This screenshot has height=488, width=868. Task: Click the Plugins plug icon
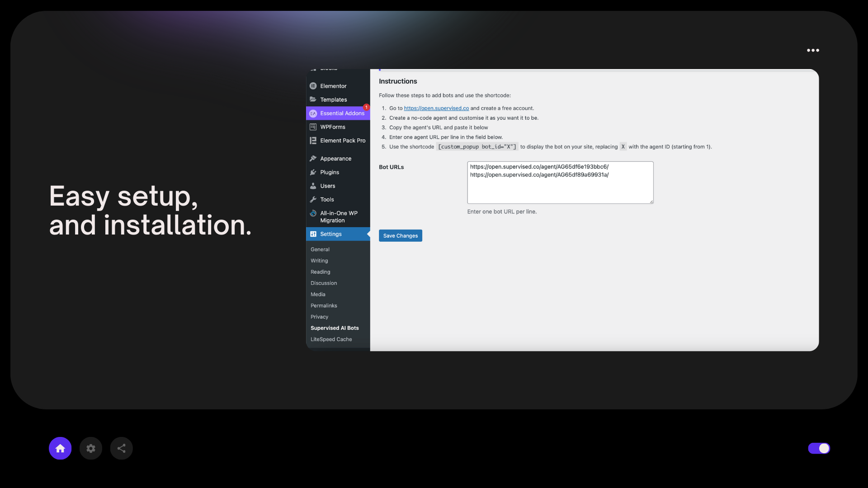(313, 172)
